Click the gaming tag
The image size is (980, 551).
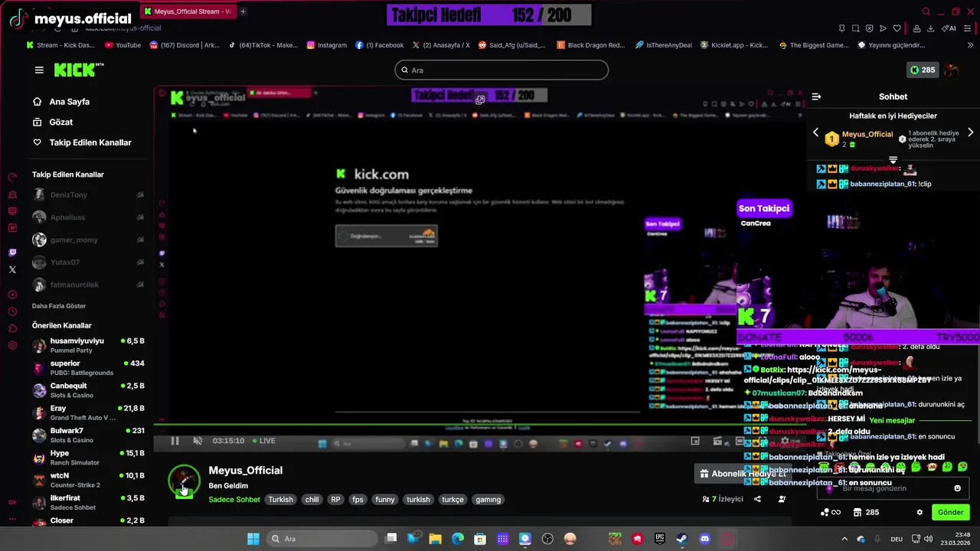(x=488, y=500)
